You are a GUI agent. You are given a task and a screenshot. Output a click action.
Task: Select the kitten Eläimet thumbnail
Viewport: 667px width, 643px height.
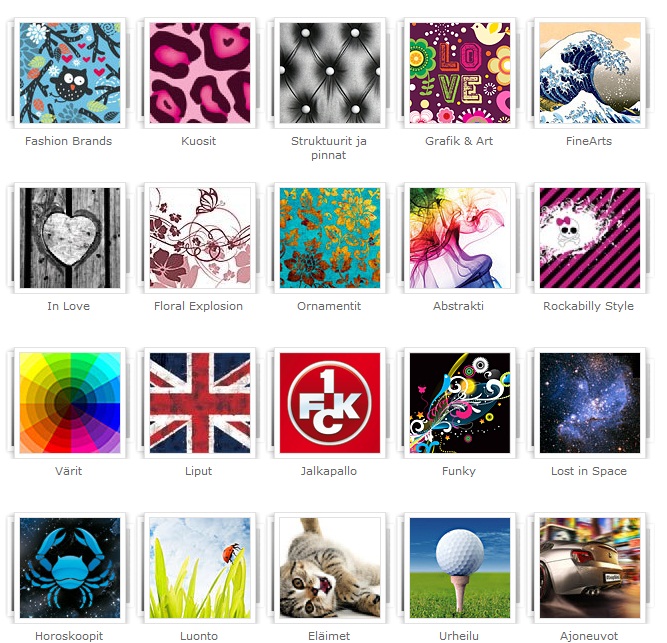click(330, 568)
